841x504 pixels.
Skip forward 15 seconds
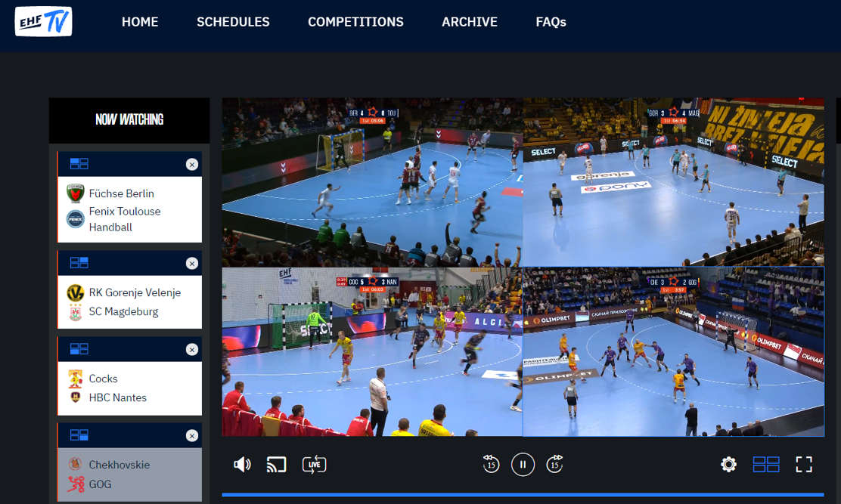554,464
